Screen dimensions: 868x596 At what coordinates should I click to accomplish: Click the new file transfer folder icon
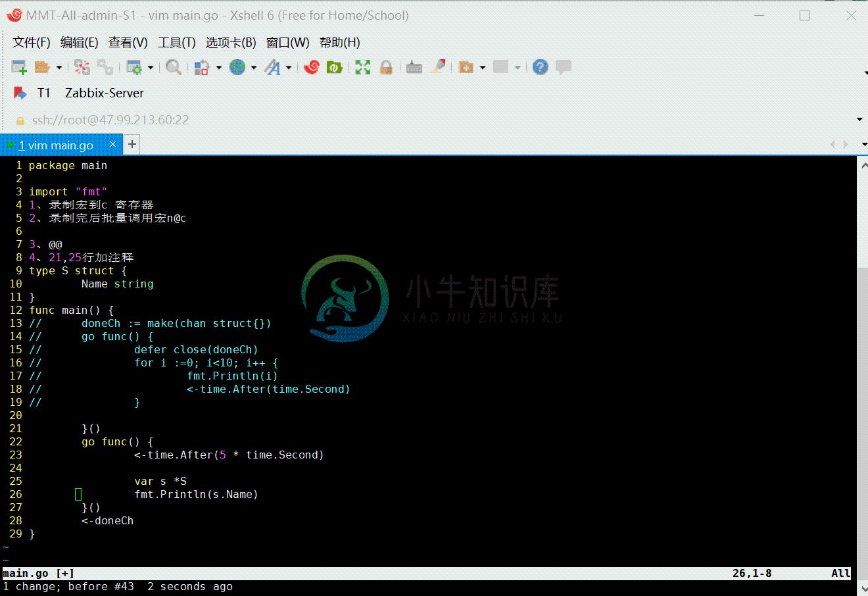pos(466,67)
